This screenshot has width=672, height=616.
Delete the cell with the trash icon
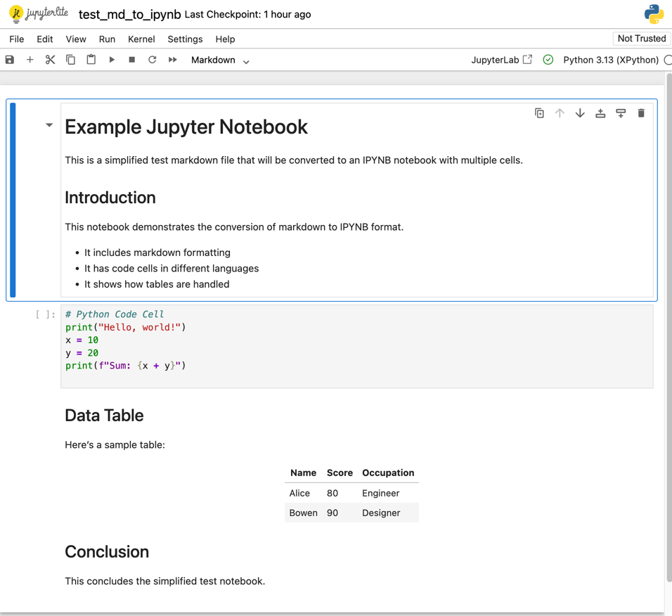tap(641, 113)
